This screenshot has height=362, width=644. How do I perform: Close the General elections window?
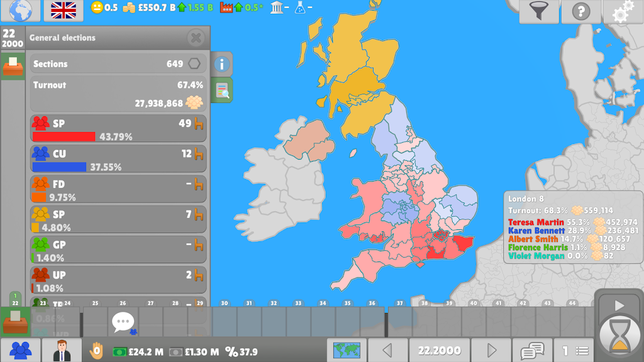coord(196,38)
